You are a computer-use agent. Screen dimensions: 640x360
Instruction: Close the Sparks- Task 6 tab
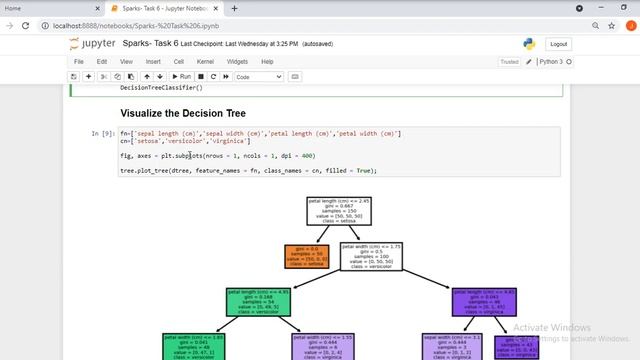pyautogui.click(x=216, y=8)
